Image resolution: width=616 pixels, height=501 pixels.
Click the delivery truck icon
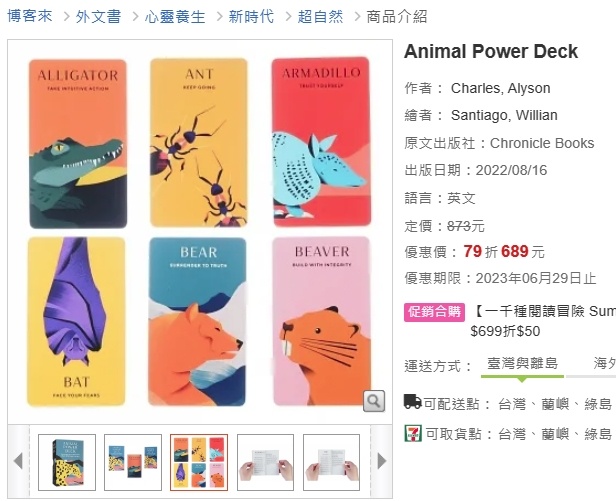412,402
